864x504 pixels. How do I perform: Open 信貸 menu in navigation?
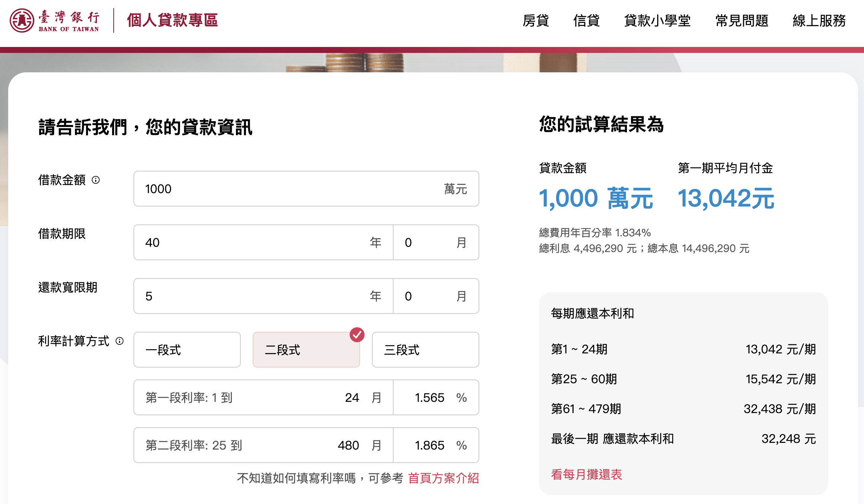click(586, 21)
